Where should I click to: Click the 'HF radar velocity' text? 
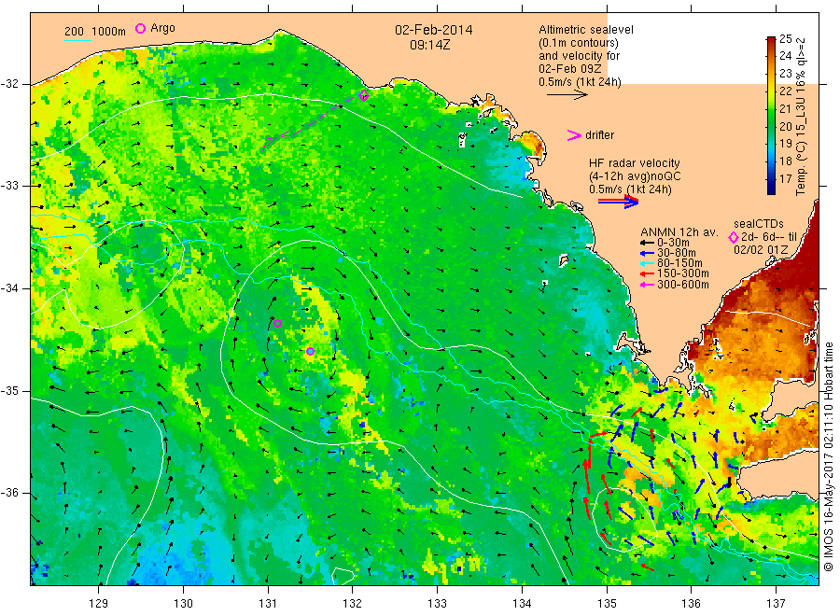(x=635, y=162)
